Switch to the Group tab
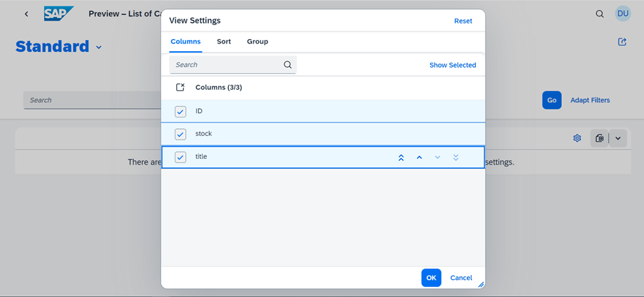644x297 pixels. click(257, 41)
